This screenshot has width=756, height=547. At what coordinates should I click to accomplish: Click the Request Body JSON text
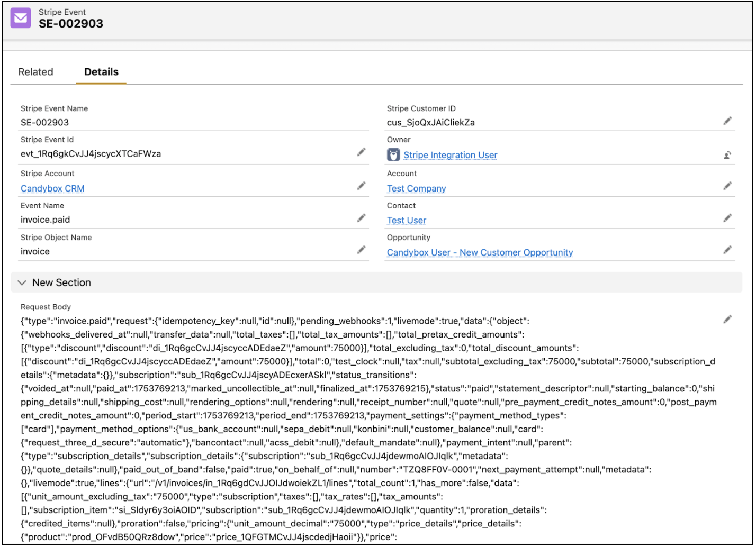coord(368,429)
